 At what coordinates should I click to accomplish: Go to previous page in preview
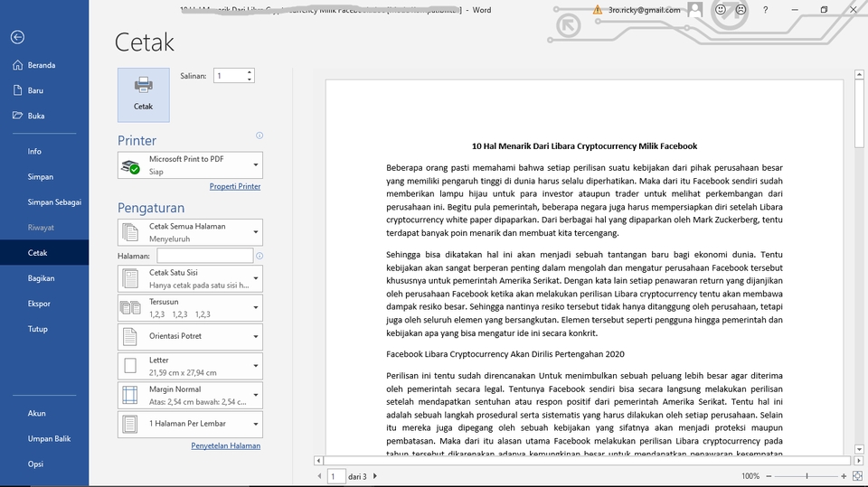point(319,476)
